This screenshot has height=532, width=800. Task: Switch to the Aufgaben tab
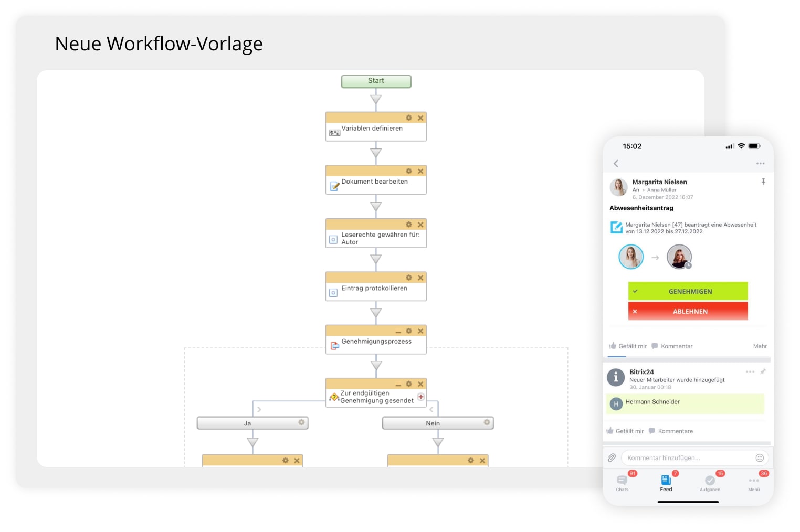tap(710, 482)
